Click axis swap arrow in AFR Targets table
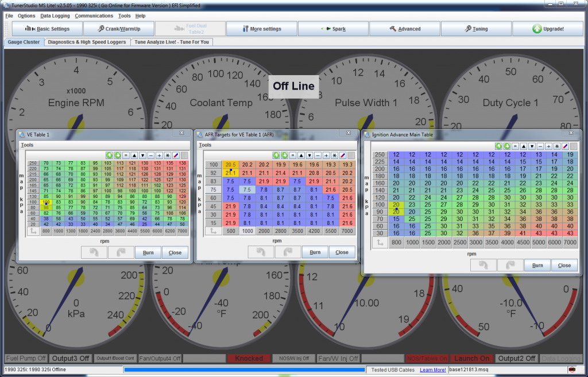 pyautogui.click(x=214, y=231)
